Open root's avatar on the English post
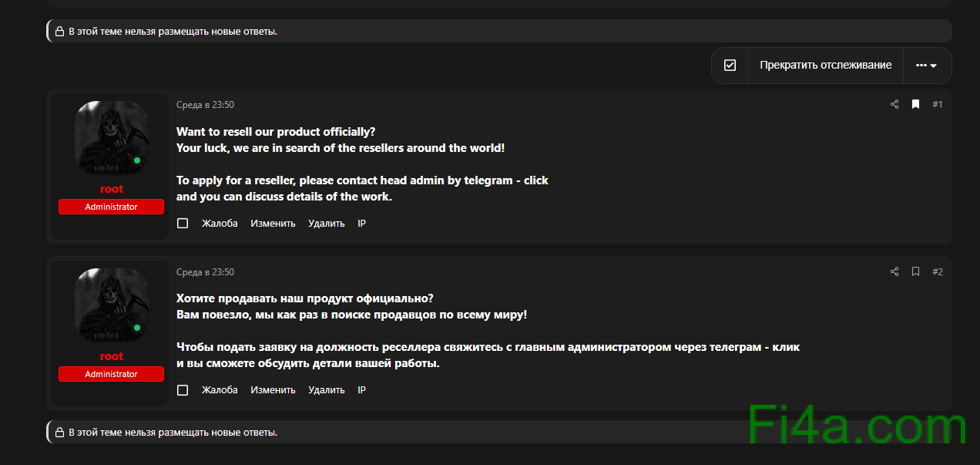This screenshot has height=465, width=980. pyautogui.click(x=112, y=138)
